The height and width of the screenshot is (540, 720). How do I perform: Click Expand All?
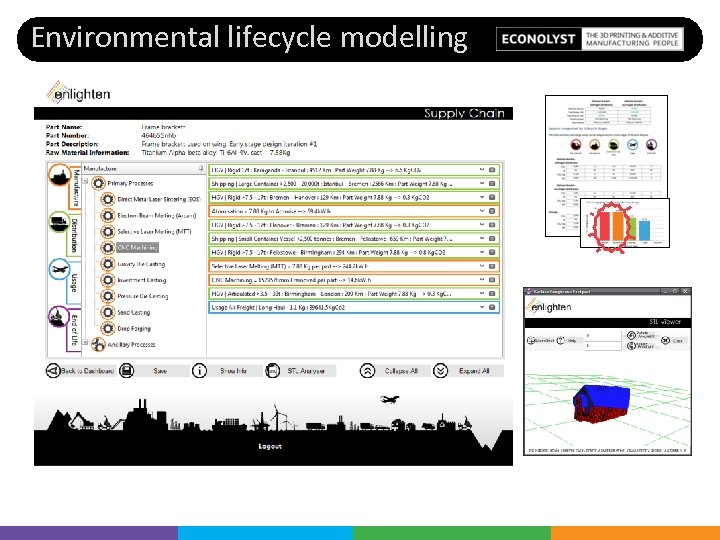[468, 371]
